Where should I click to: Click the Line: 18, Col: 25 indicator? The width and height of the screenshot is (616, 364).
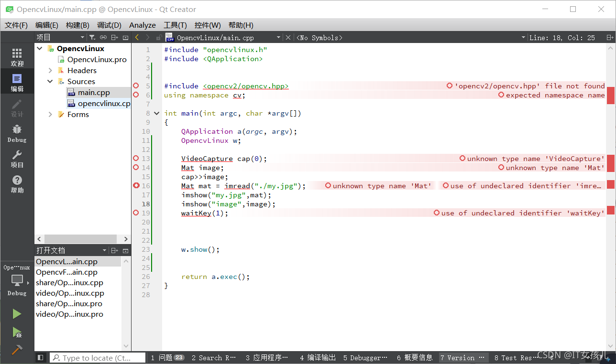[562, 37]
